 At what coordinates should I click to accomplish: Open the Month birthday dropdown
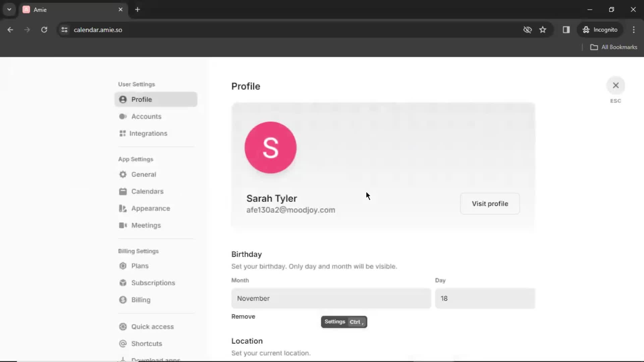pos(331,298)
